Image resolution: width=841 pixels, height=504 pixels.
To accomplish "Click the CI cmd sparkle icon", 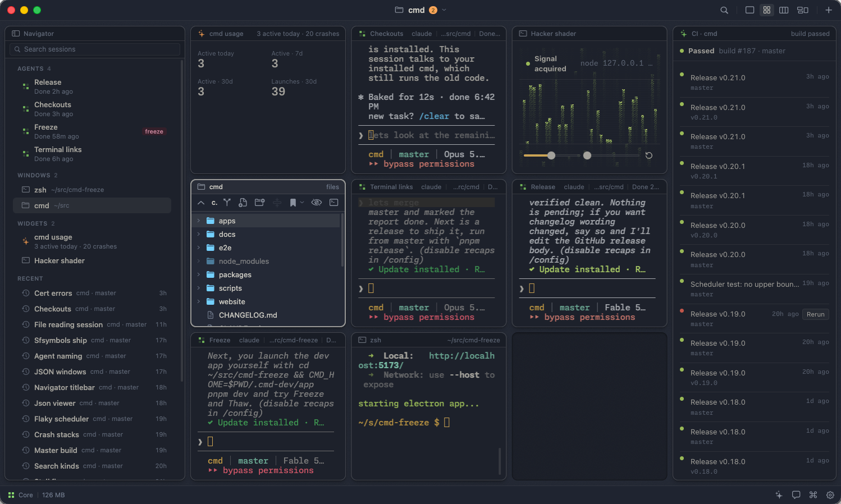I will 684,34.
